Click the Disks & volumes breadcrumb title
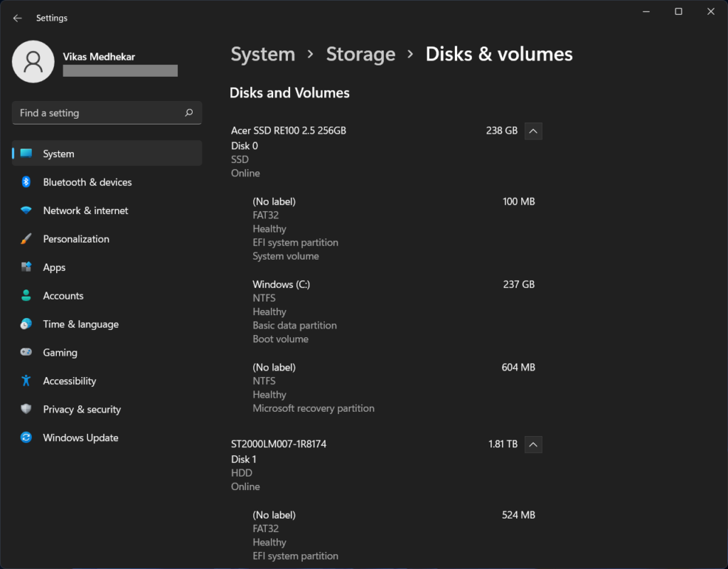 coord(499,54)
